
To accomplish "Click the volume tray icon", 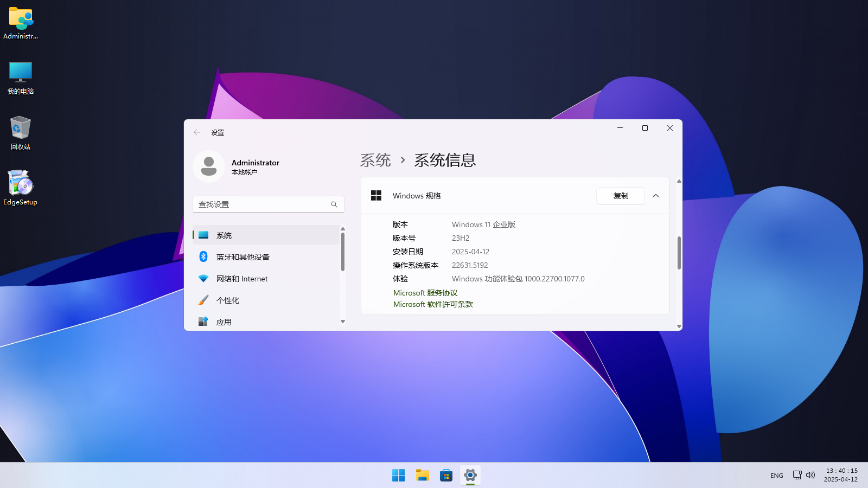I will pos(810,475).
